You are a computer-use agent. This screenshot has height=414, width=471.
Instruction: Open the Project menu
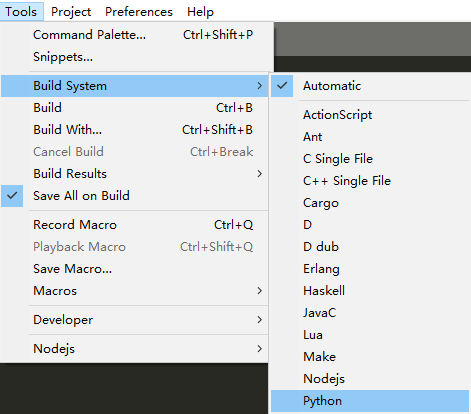click(71, 12)
